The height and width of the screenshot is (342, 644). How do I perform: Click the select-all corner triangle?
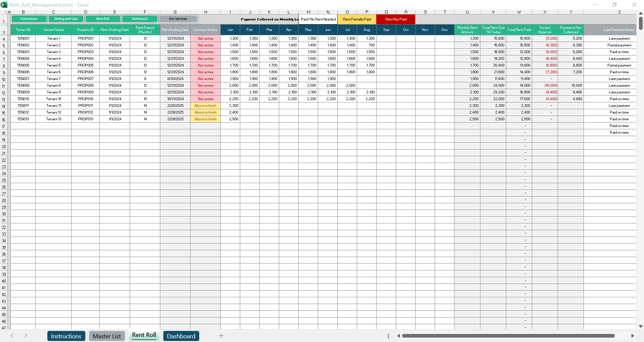[5, 12]
